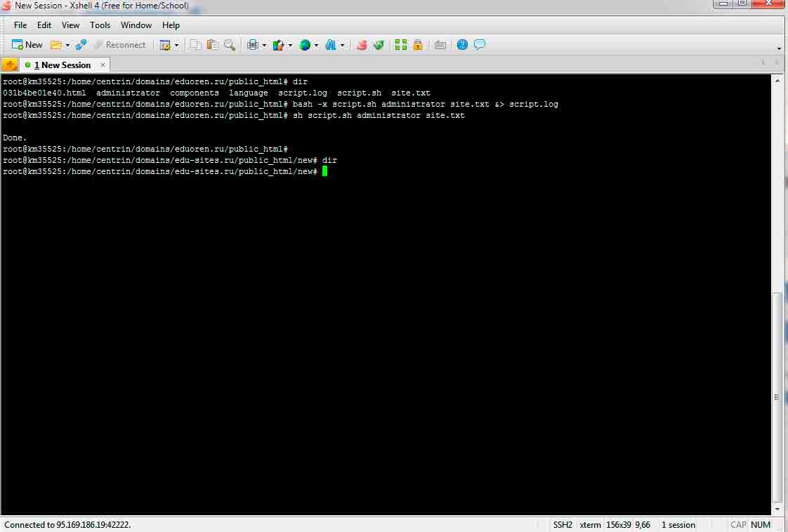The height and width of the screenshot is (532, 788).
Task: Open the View menu
Action: click(x=70, y=25)
